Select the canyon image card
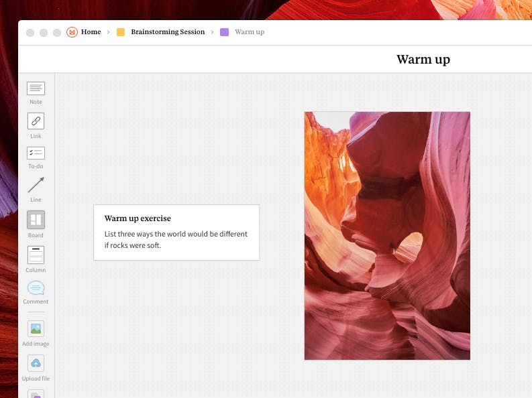 pyautogui.click(x=387, y=236)
